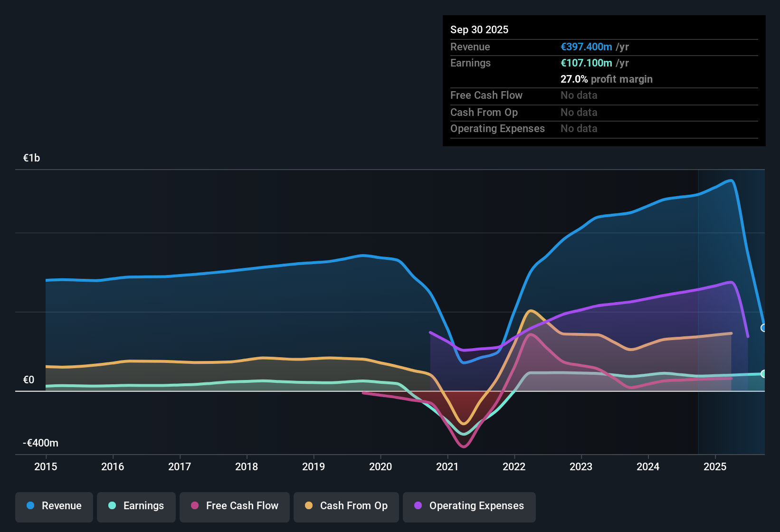The width and height of the screenshot is (780, 532).
Task: Click the €397.400m Revenue value in the tooltip
Action: (586, 47)
